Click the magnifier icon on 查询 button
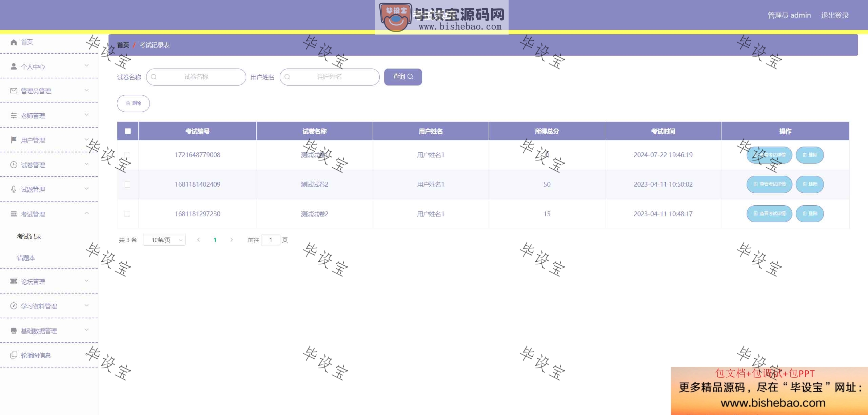The image size is (868, 415). coord(410,77)
